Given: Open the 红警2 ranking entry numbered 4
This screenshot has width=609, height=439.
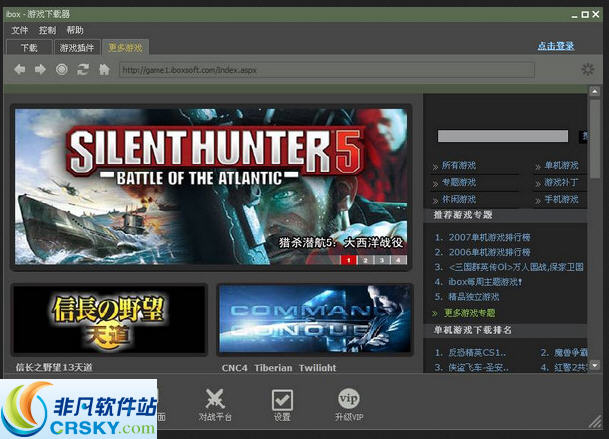Looking at the screenshot, I should click(571, 368).
